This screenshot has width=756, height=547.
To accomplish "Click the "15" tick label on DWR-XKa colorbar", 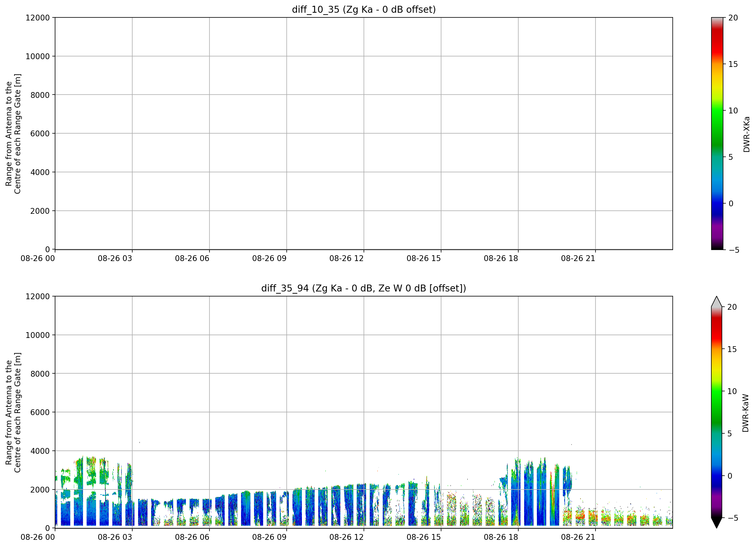I will click(733, 64).
